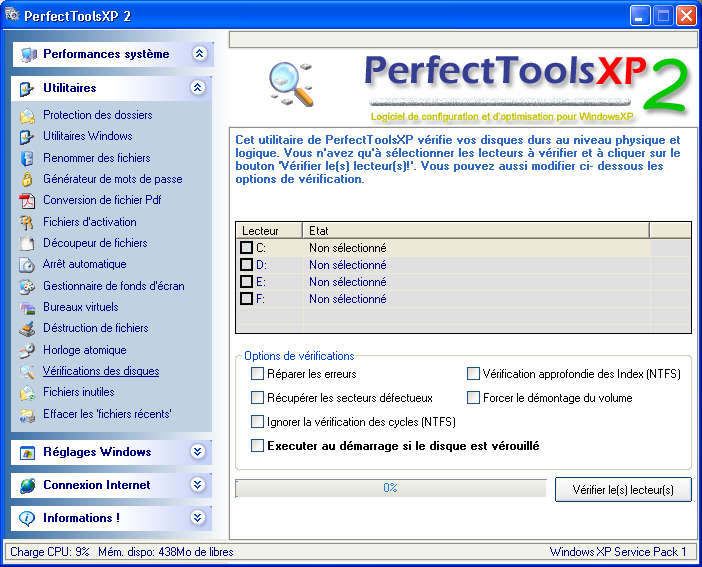This screenshot has width=702, height=567.
Task: Enable Forcer le démontage du volume
Action: coord(473,397)
